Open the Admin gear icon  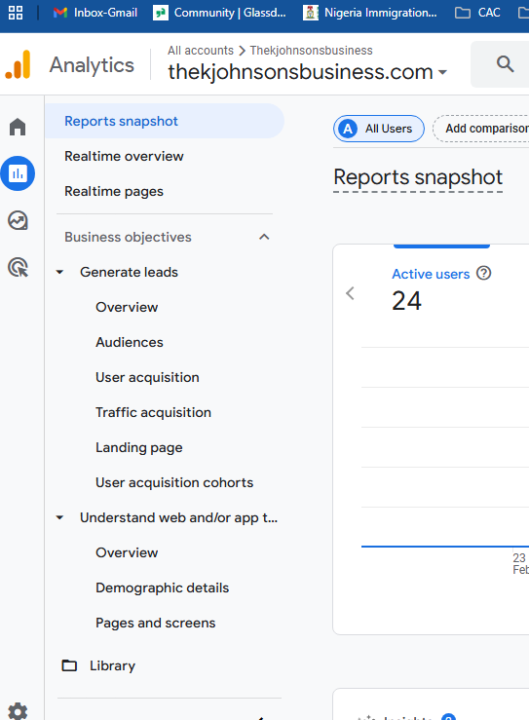[18, 711]
